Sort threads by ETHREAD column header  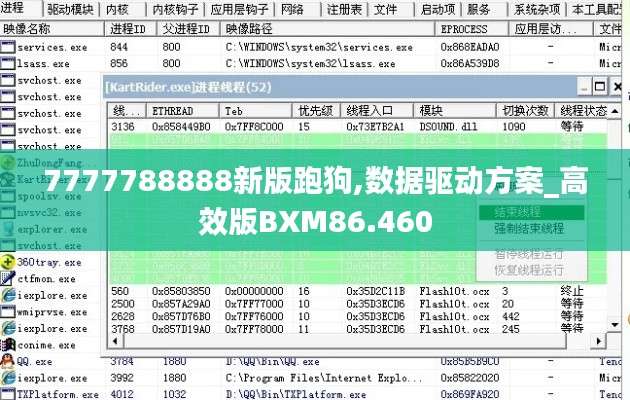[x=183, y=111]
